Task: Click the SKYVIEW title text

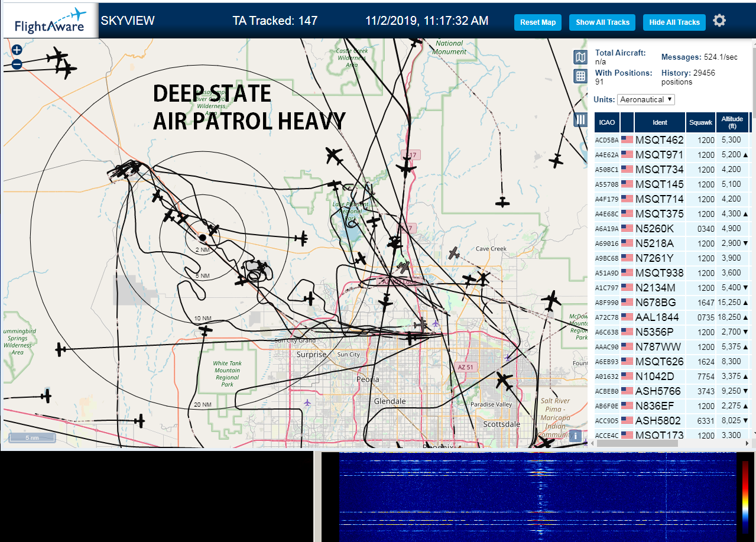Action: tap(128, 21)
